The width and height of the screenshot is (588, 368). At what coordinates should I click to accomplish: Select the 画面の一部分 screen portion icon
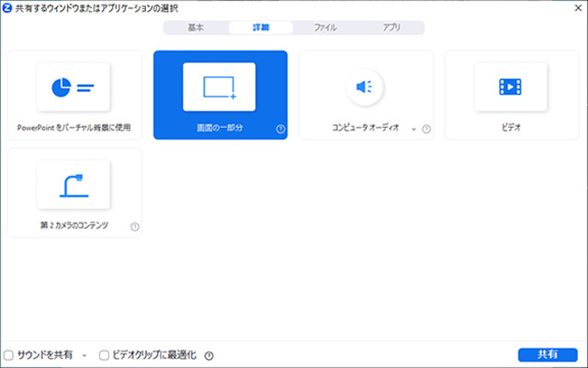pos(219,86)
